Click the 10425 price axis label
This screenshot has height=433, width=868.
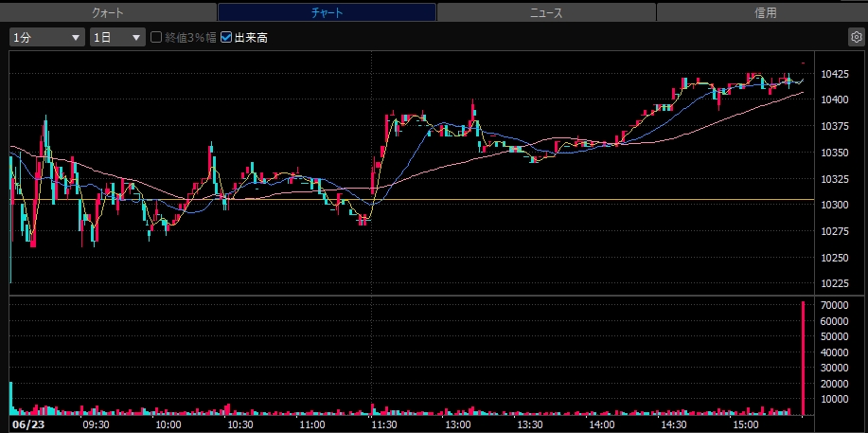click(835, 74)
